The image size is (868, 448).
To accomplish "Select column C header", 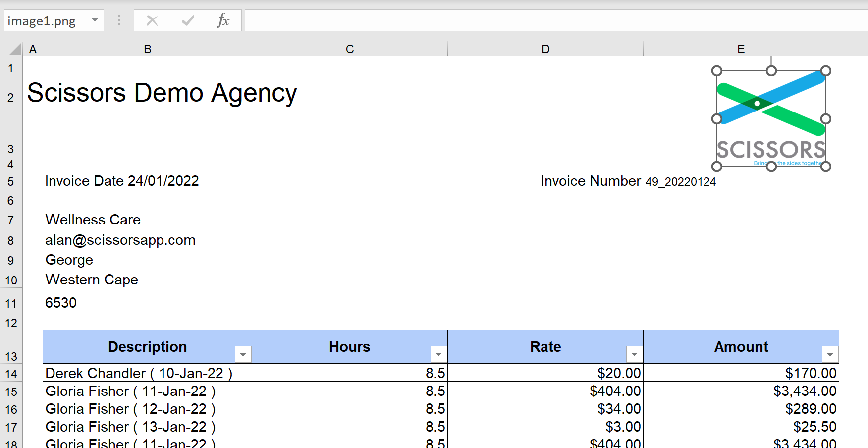I will [350, 49].
